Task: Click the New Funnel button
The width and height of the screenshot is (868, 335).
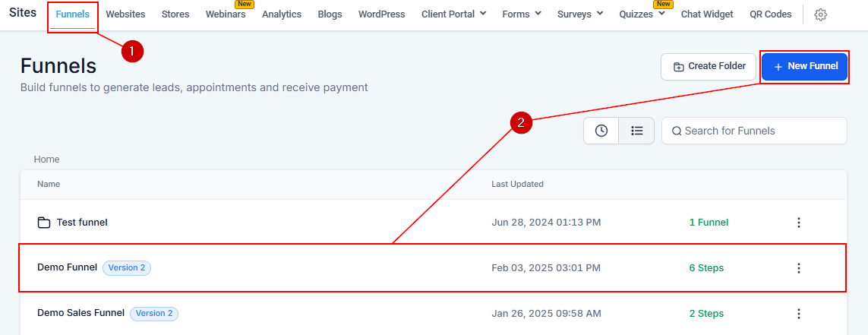Action: coord(804,66)
